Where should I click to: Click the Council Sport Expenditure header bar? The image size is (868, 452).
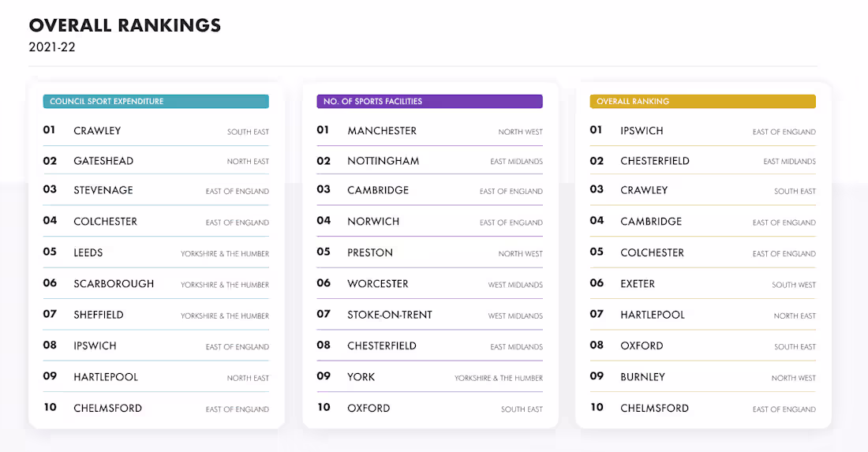pos(155,102)
